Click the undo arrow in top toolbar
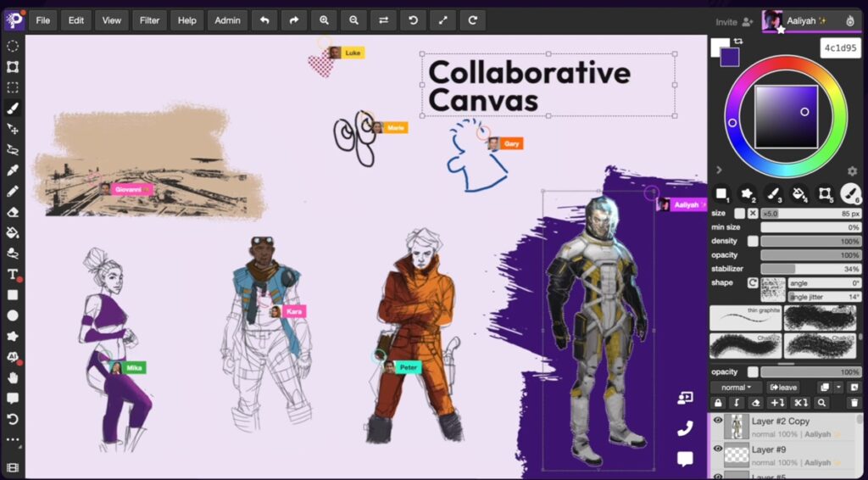868x480 pixels. (264, 20)
